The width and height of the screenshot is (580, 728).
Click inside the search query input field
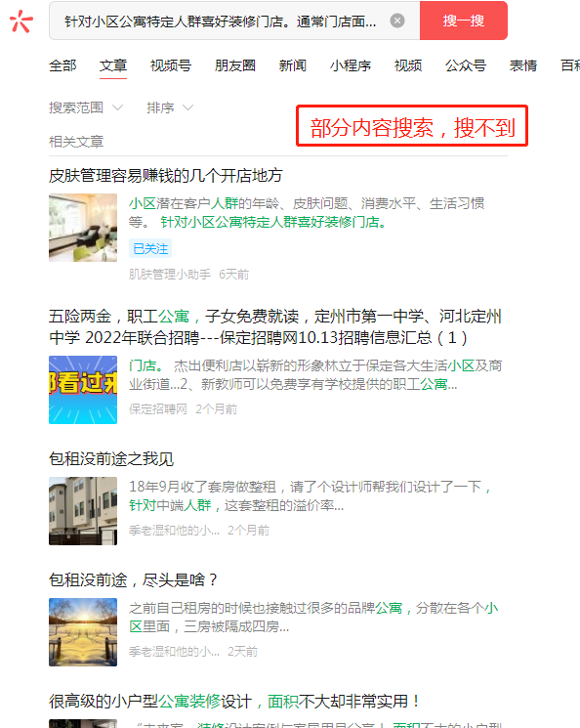click(x=221, y=21)
